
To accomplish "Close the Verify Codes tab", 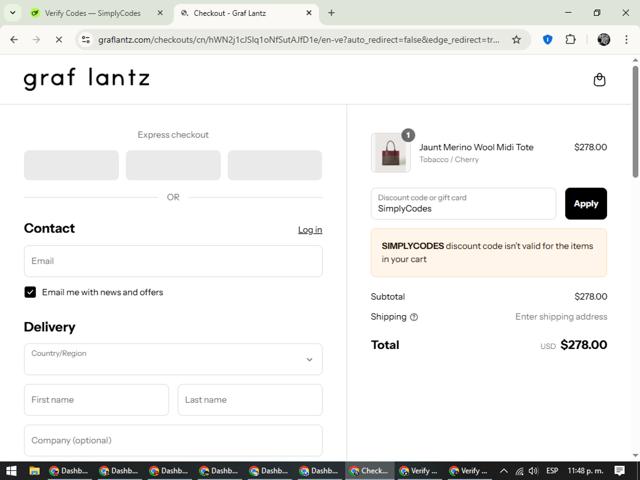I will [160, 13].
